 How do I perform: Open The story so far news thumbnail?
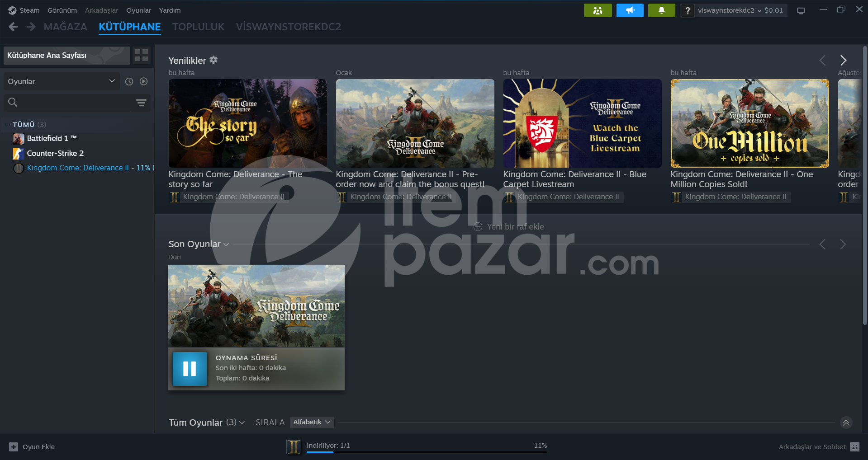(247, 123)
